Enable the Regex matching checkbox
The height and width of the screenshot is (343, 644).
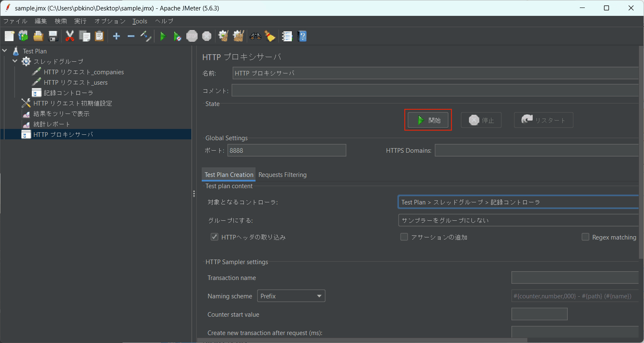pos(585,237)
